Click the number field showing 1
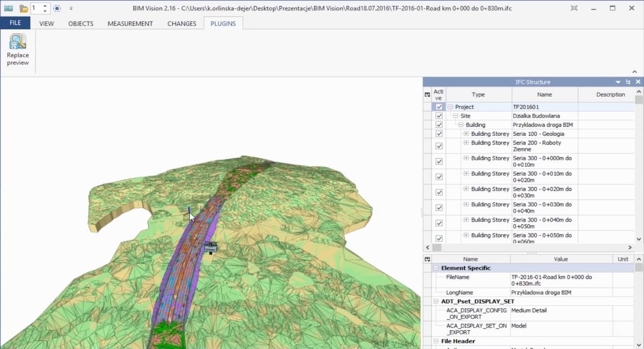Image resolution: width=644 pixels, height=349 pixels. 35,9
